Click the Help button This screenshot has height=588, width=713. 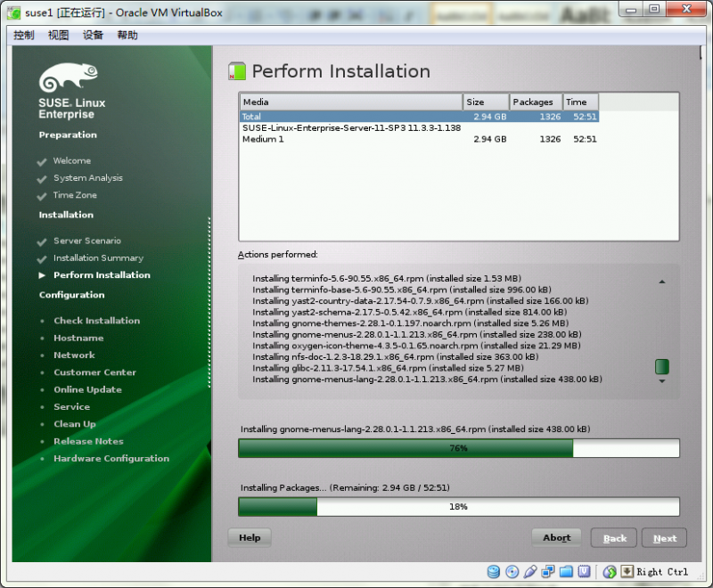tap(249, 537)
